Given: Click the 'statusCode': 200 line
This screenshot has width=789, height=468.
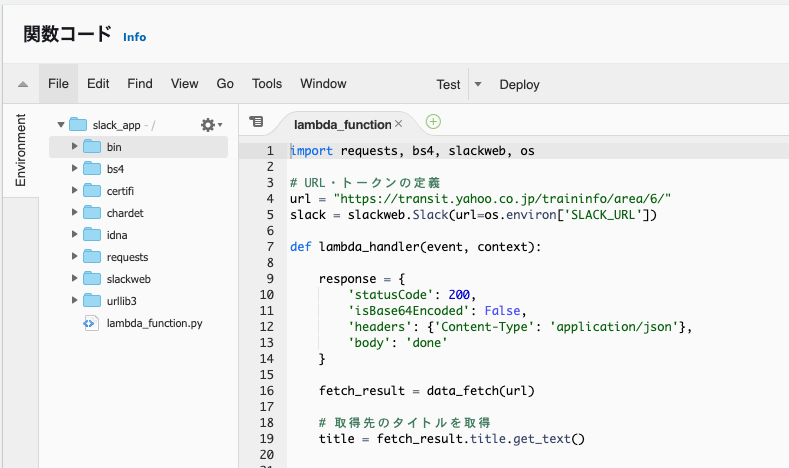Looking at the screenshot, I should [x=412, y=295].
